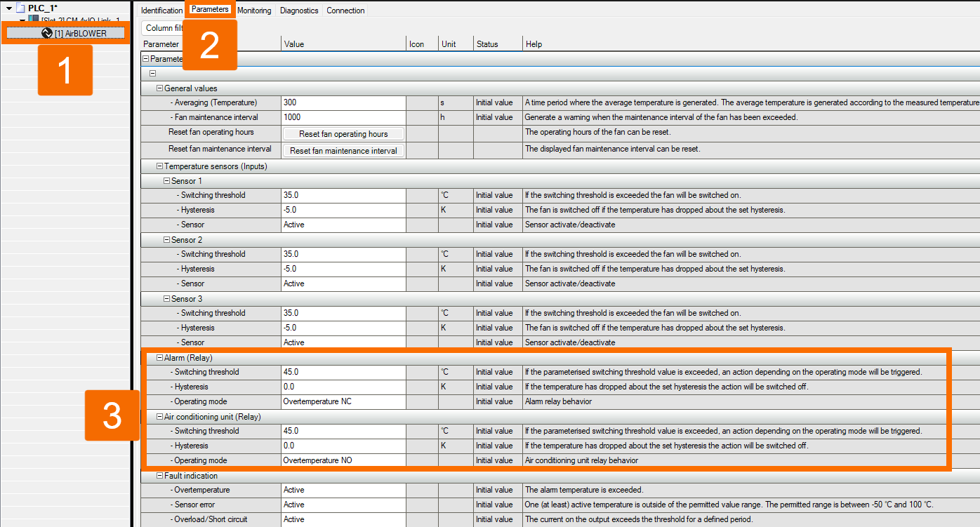Click the PLC_1 document icon

[x=20, y=8]
